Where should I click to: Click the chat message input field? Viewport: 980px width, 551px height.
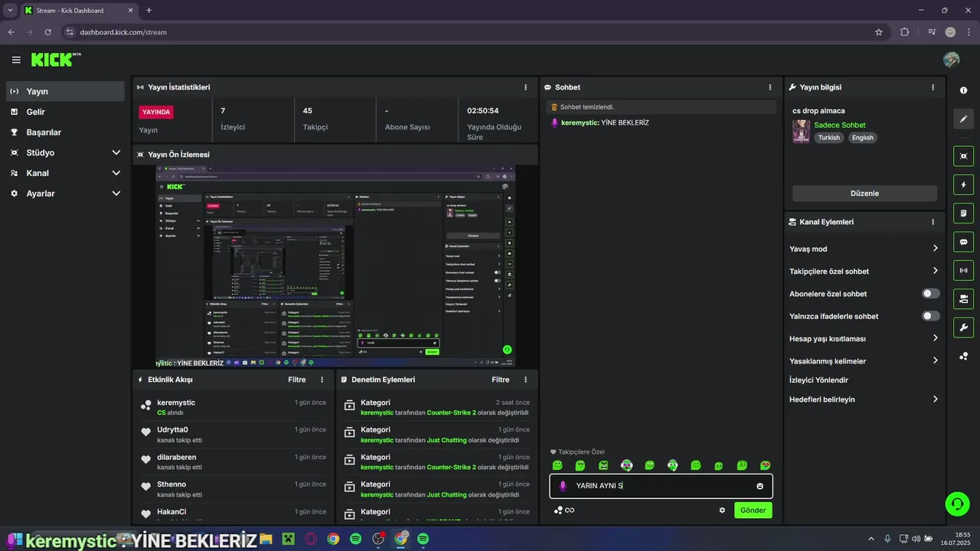click(x=661, y=486)
